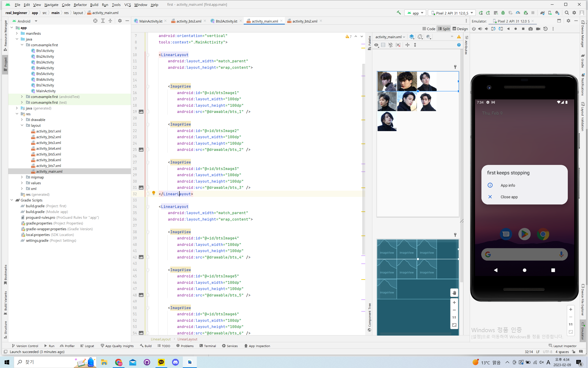Click the bts_1 image thumbnail in design preview
This screenshot has width=588, height=368.
pyautogui.click(x=387, y=81)
